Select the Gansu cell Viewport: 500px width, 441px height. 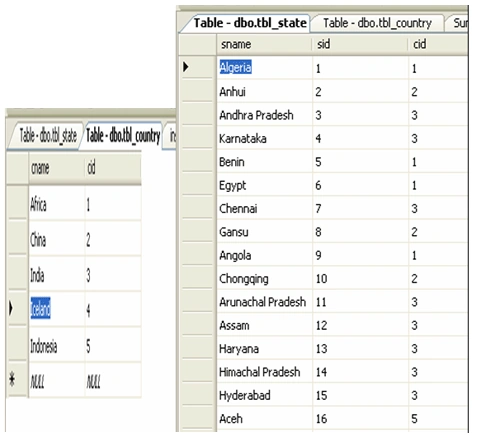pyautogui.click(x=264, y=232)
